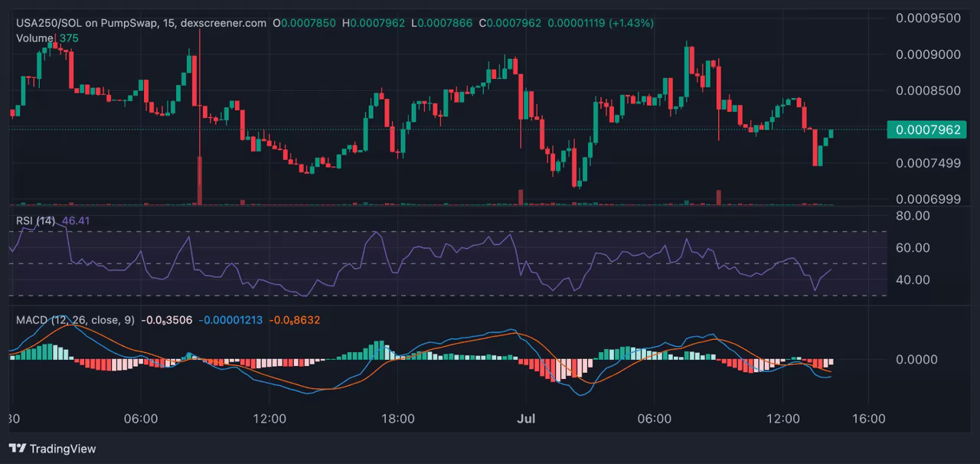Viewport: 980px width, 464px height.
Task: Click the MACD histogram value ending 3506
Action: coord(167,319)
